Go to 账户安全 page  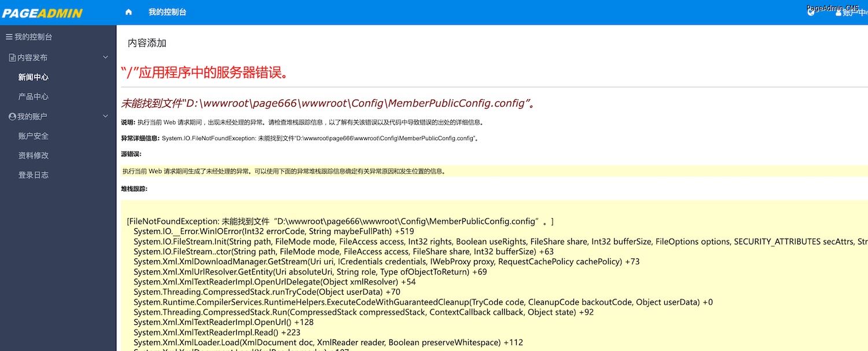pos(34,136)
